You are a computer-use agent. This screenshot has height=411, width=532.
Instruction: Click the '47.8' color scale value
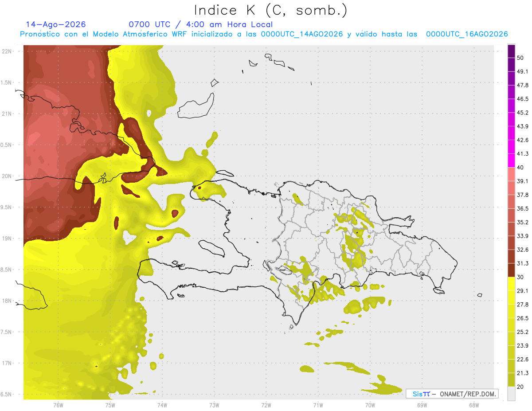(523, 85)
